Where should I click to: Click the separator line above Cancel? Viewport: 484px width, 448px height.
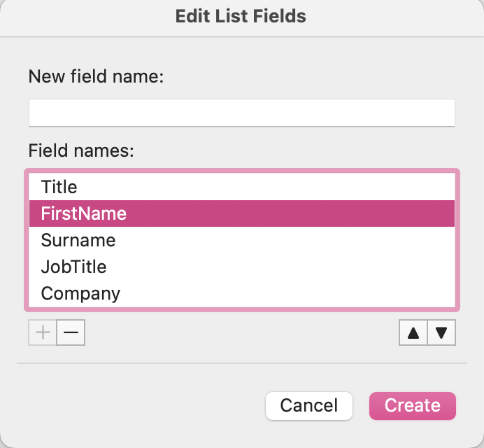coord(242,363)
